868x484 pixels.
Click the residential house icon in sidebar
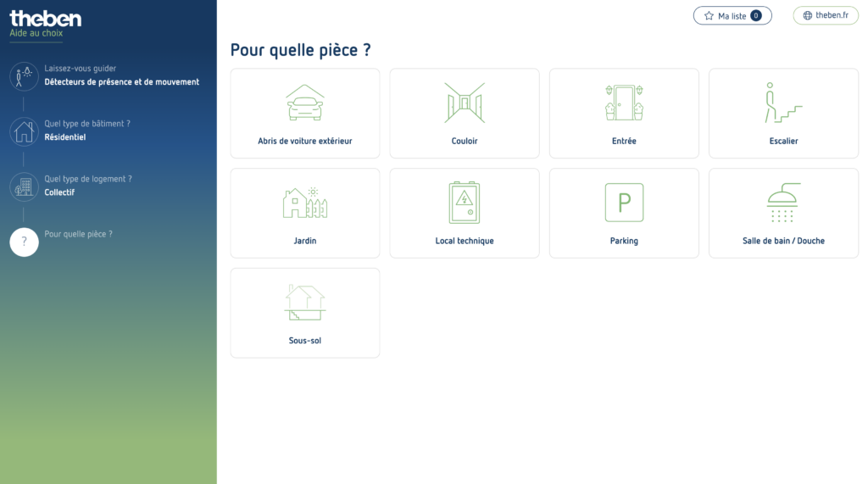pyautogui.click(x=24, y=131)
